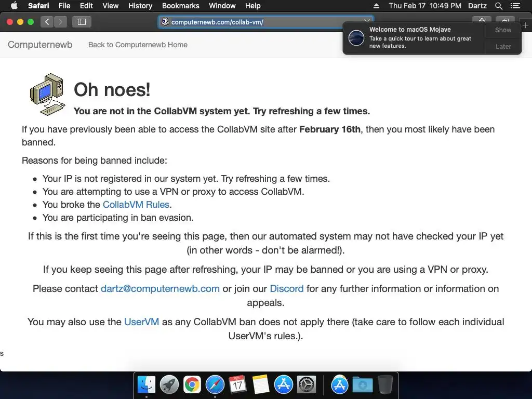The image size is (532, 399).
Task: Click the date and time in menu bar
Action: tap(425, 6)
